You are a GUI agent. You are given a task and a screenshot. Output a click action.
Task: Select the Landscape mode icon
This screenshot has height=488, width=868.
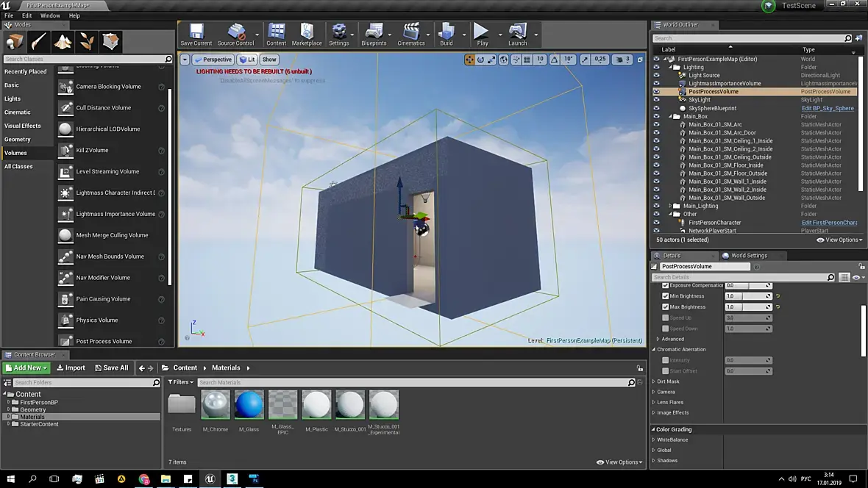pos(63,41)
